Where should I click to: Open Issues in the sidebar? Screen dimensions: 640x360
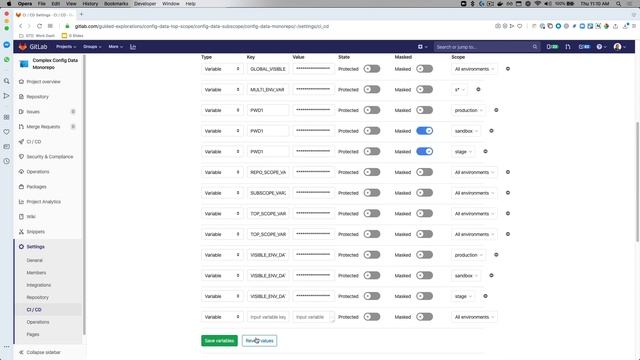coord(29,112)
